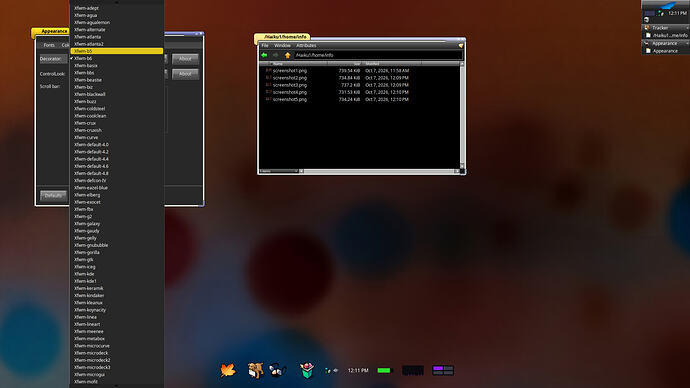
Task: Sort files by Size column header
Action: coord(345,64)
